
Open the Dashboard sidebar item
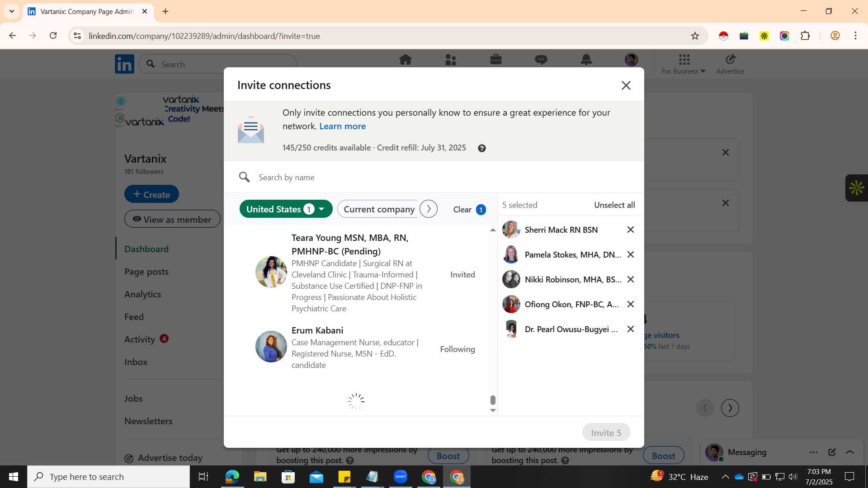pos(146,249)
